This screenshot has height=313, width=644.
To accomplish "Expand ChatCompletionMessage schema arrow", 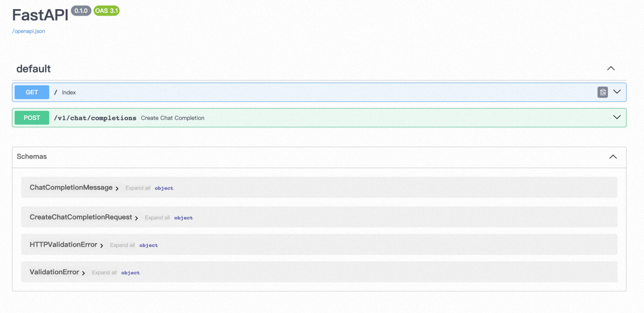I will click(x=117, y=189).
